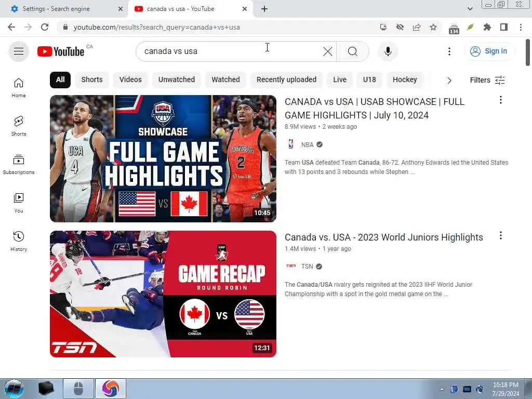Open the YouTube hamburger guide menu
The height and width of the screenshot is (399, 532).
tap(19, 51)
